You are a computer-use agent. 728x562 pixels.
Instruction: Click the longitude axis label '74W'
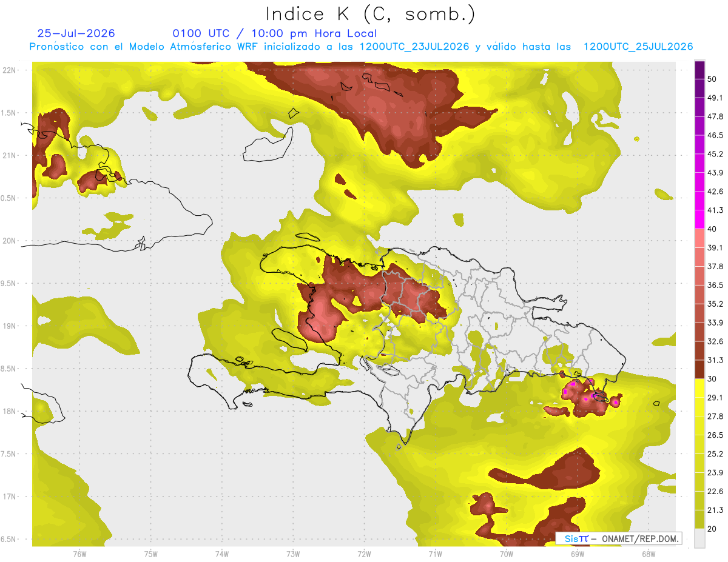(221, 554)
